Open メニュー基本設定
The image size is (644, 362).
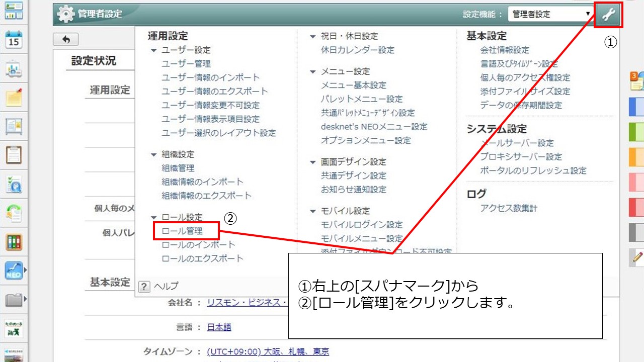coord(354,85)
